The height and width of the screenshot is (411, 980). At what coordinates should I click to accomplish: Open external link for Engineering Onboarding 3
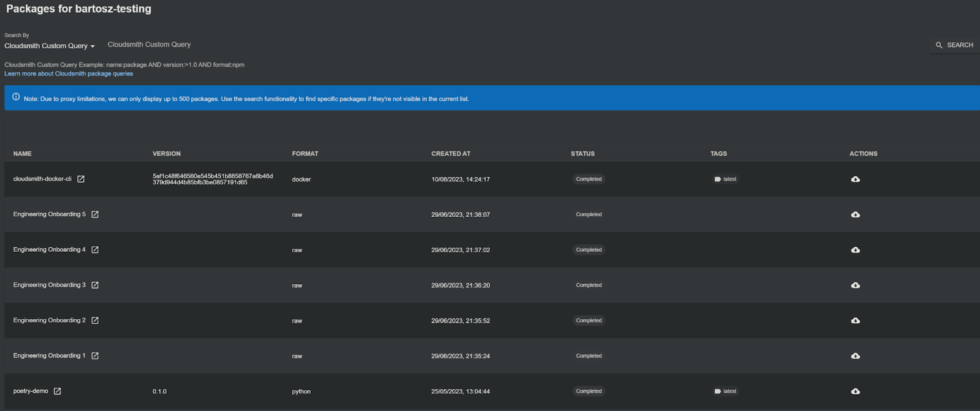[95, 285]
